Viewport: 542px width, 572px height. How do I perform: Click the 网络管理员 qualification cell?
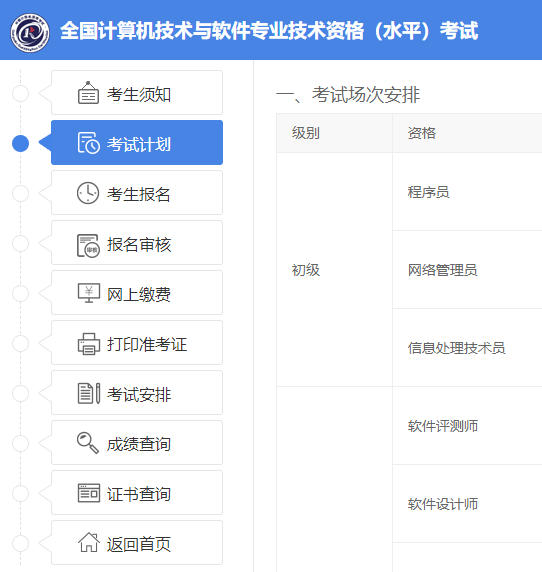(467, 270)
